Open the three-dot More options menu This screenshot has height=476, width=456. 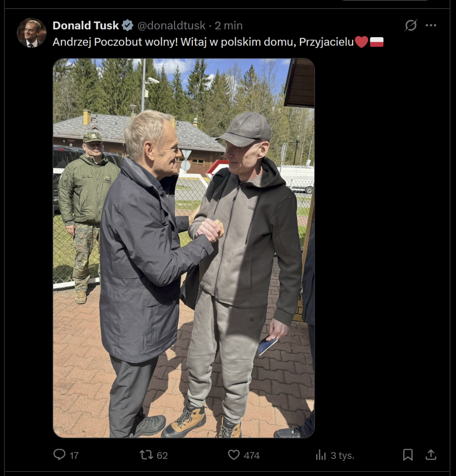click(431, 25)
